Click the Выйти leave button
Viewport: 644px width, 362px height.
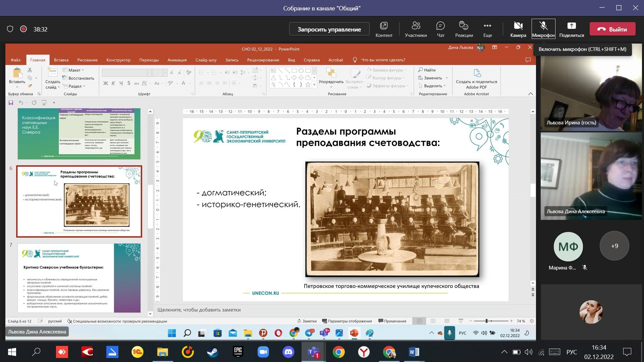[x=612, y=29]
